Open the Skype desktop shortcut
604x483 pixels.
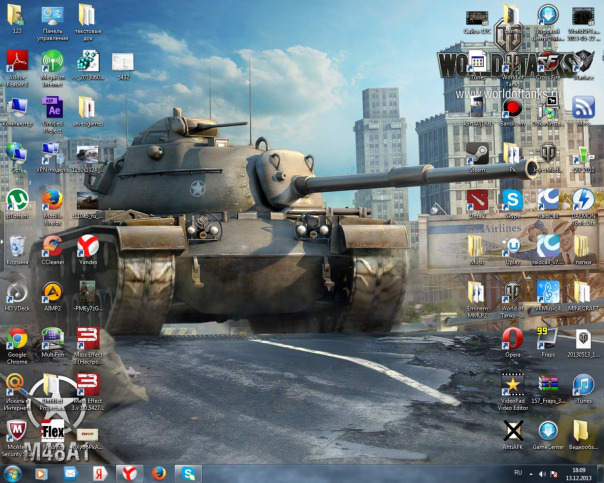point(512,199)
